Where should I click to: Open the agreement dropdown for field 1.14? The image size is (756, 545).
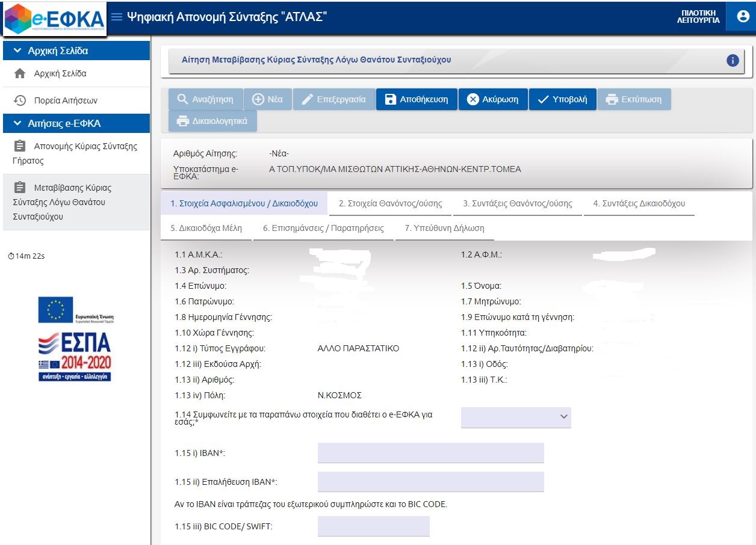(515, 417)
